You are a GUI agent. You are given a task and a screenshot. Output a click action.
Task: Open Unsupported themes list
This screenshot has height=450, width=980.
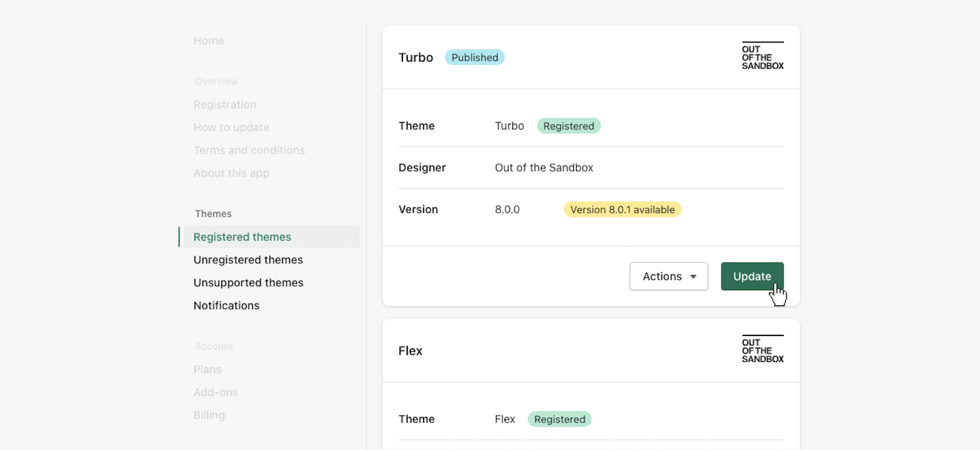248,283
